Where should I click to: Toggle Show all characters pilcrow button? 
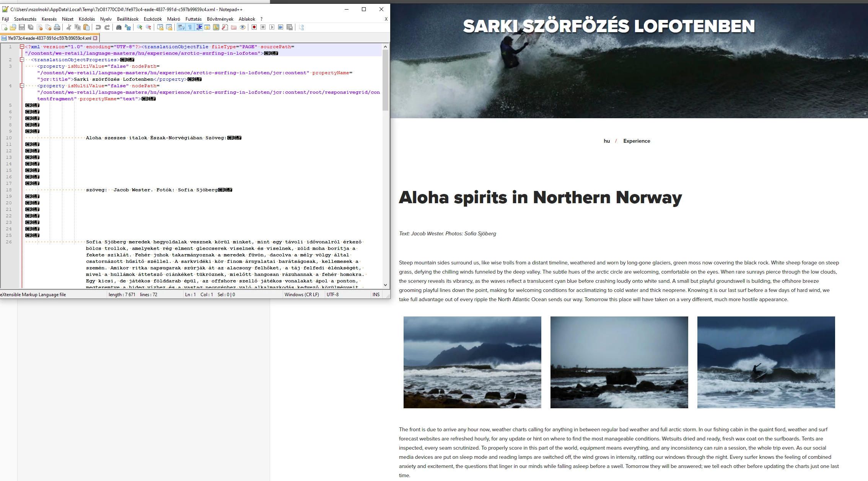pos(190,27)
